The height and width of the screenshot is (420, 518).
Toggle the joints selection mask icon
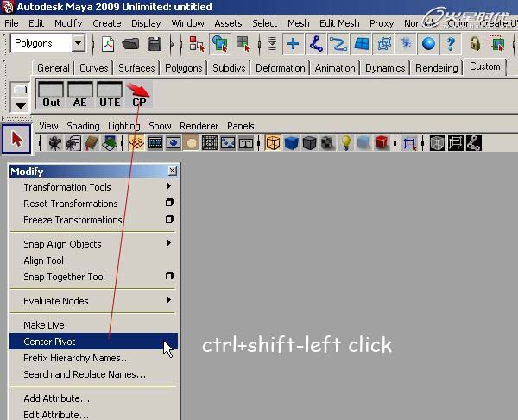click(x=316, y=44)
